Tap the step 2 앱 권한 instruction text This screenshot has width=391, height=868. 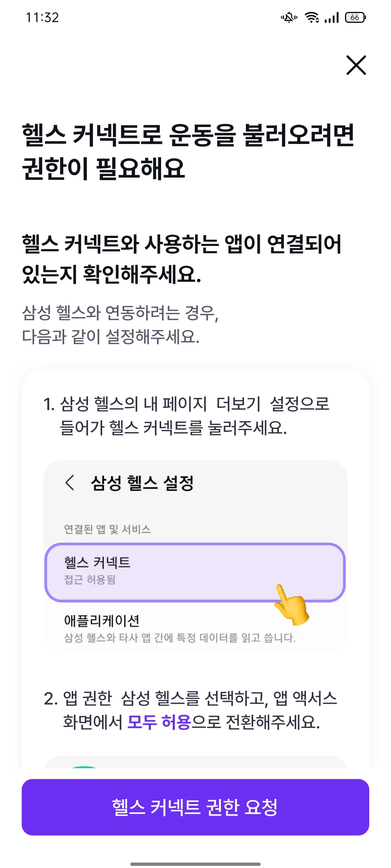(x=190, y=710)
